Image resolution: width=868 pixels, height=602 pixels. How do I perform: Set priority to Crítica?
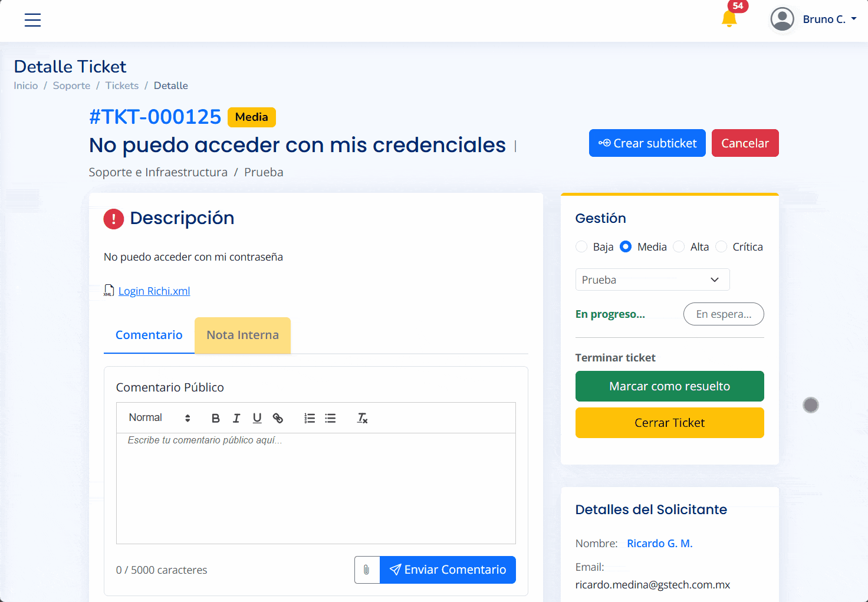pos(721,246)
